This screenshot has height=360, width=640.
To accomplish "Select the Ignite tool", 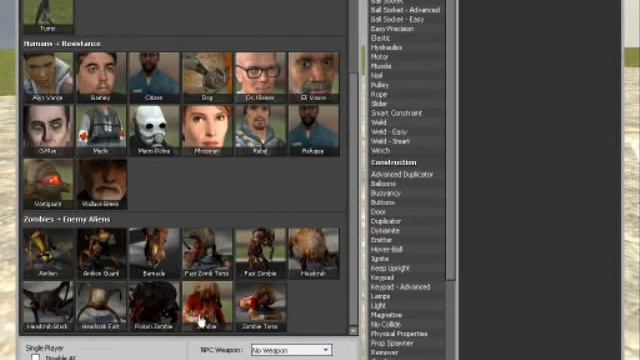I will pos(380,259).
